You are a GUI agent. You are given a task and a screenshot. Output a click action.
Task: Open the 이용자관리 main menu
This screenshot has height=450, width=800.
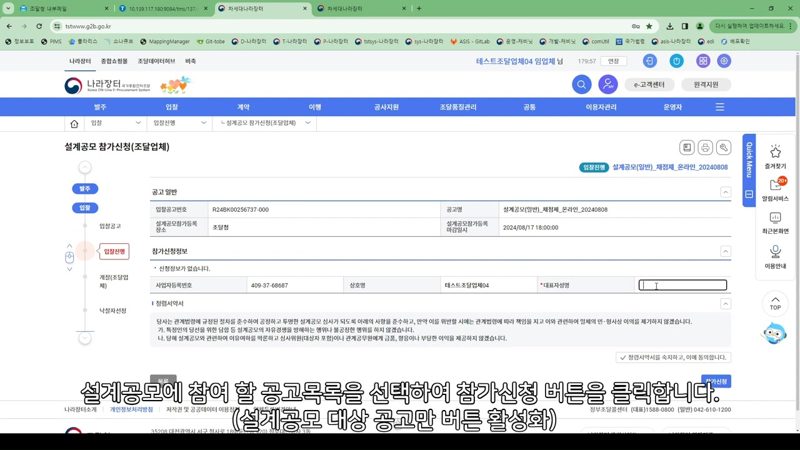pyautogui.click(x=601, y=107)
